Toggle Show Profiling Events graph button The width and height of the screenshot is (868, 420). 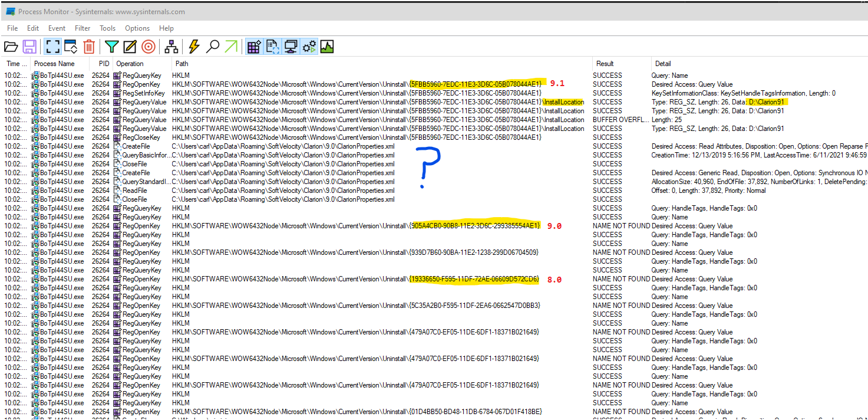click(x=326, y=47)
